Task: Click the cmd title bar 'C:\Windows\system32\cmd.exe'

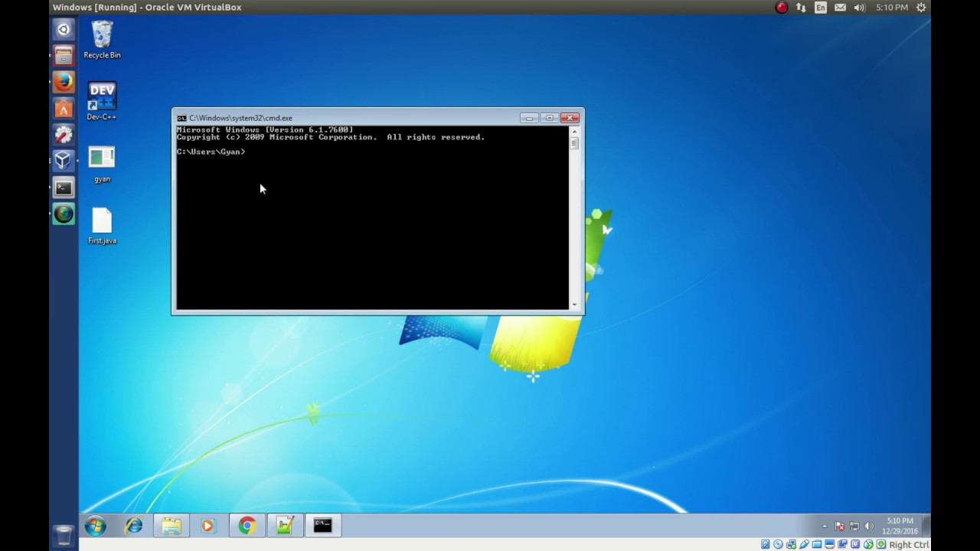Action: (x=240, y=118)
